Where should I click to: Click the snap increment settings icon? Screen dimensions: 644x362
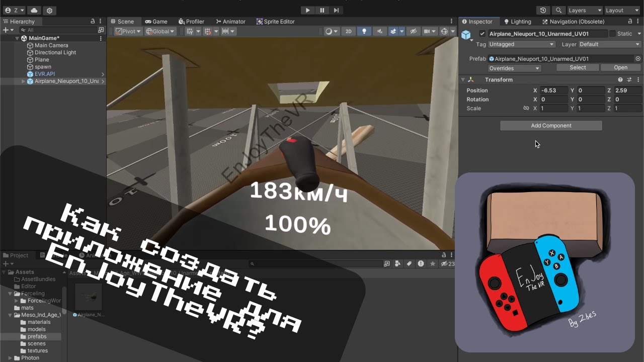pos(226,31)
